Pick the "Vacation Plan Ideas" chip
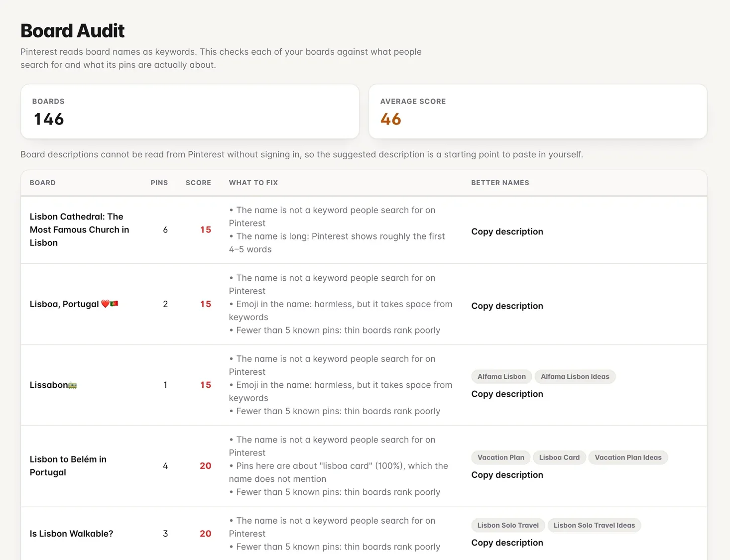The width and height of the screenshot is (730, 560). 628,457
